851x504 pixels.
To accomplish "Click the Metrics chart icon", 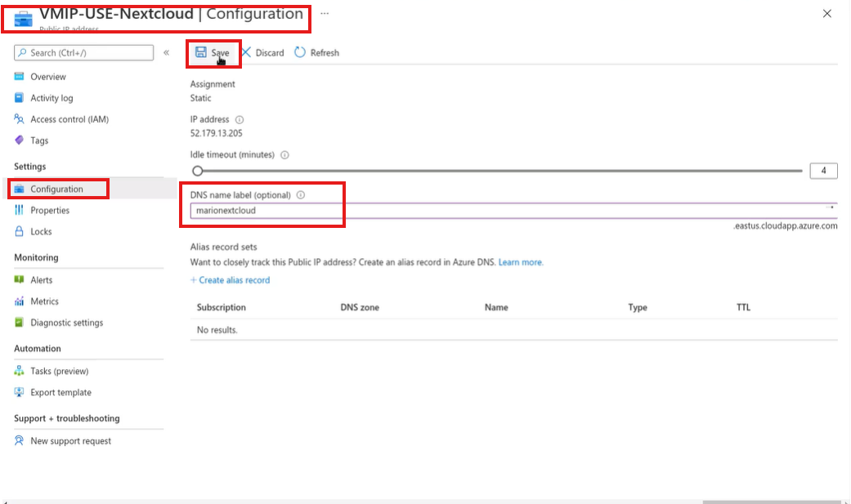I will [19, 301].
